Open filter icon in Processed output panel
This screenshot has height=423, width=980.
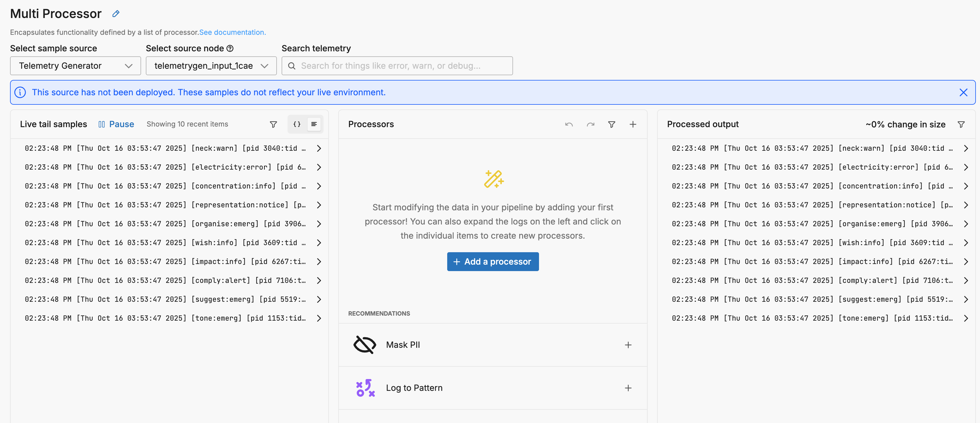point(961,124)
